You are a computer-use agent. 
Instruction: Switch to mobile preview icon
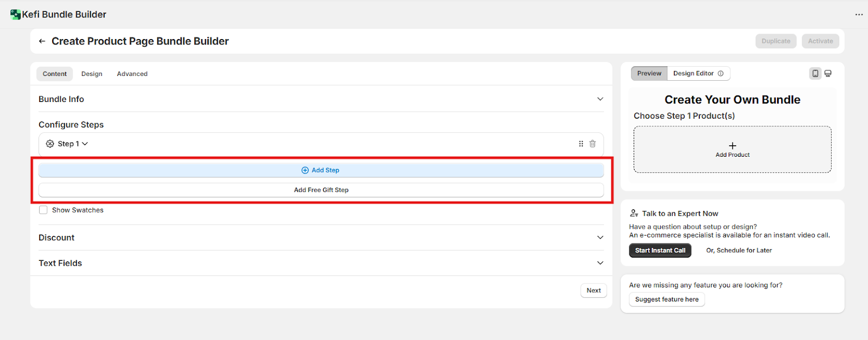coord(815,73)
